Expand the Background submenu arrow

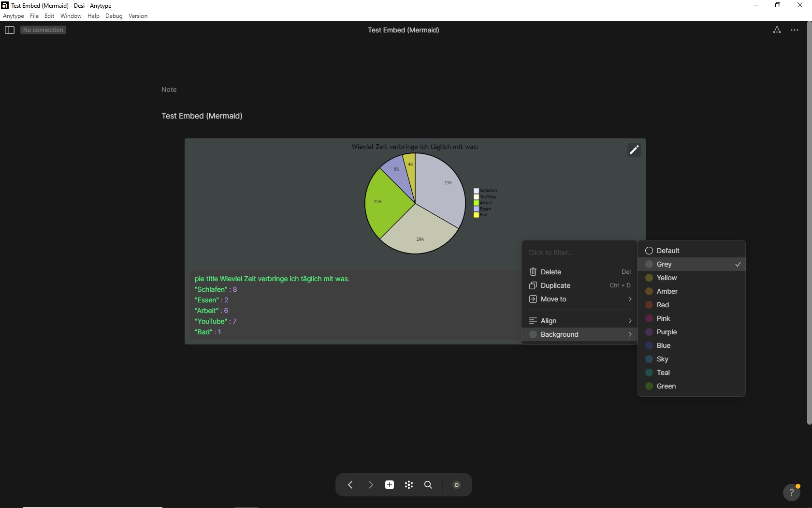coord(630,334)
